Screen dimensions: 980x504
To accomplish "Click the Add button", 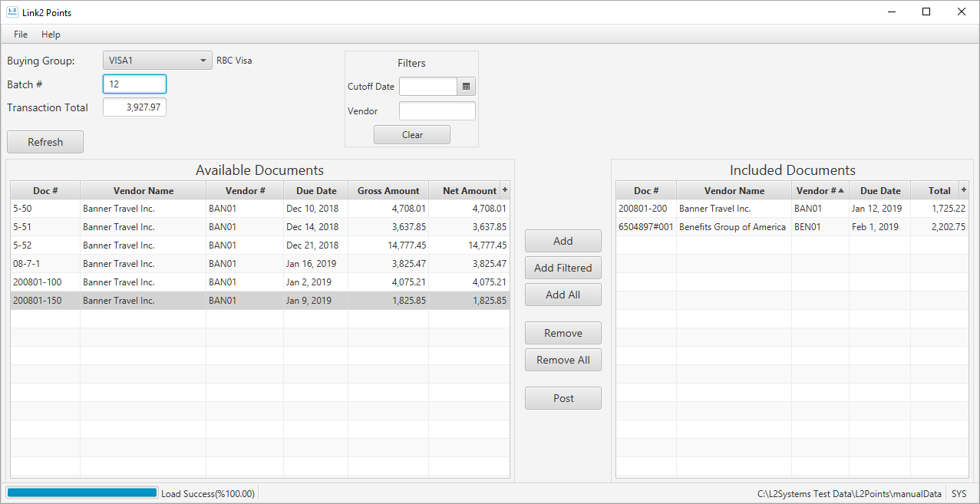I will (x=563, y=241).
